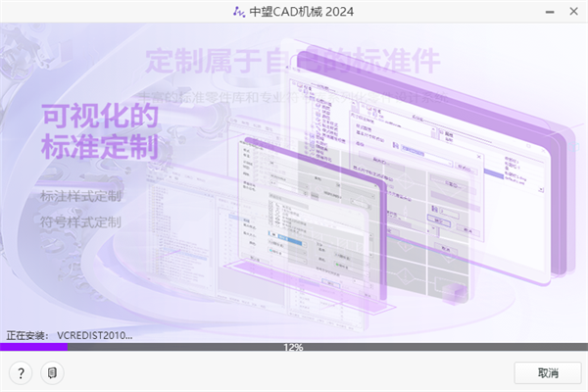
Task: Click the installation progress bar showing 12%
Action: point(294,347)
